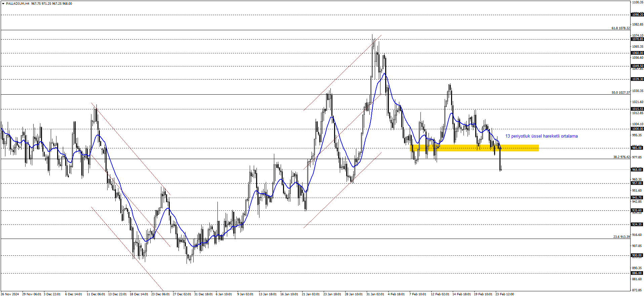Click the 1049.50 horizontal line price tag
This screenshot has width=644, height=298.
[637, 66]
